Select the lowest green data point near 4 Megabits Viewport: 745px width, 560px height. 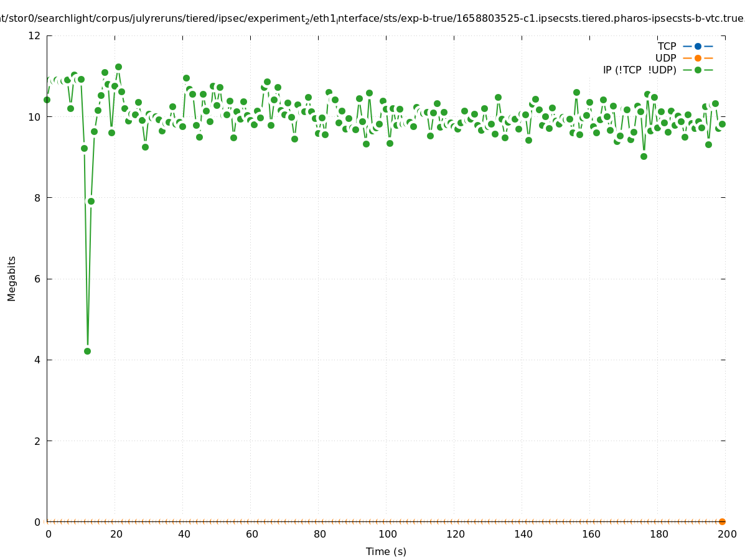pyautogui.click(x=87, y=351)
